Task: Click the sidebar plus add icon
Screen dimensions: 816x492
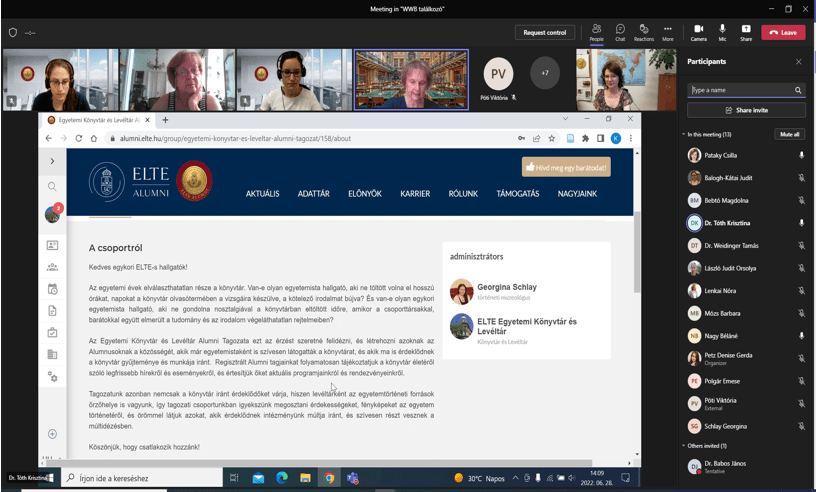Action: coord(52,434)
